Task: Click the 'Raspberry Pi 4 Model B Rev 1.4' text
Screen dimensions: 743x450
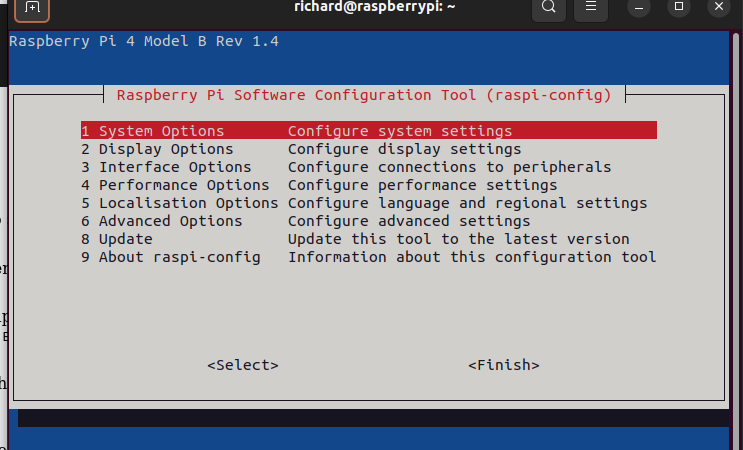Action: 144,41
